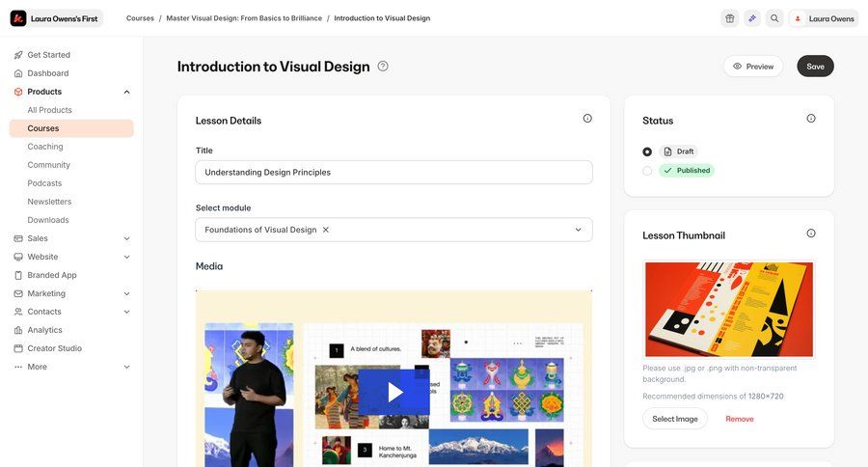868x467 pixels.
Task: Go to Analytics in sidebar
Action: pyautogui.click(x=44, y=330)
